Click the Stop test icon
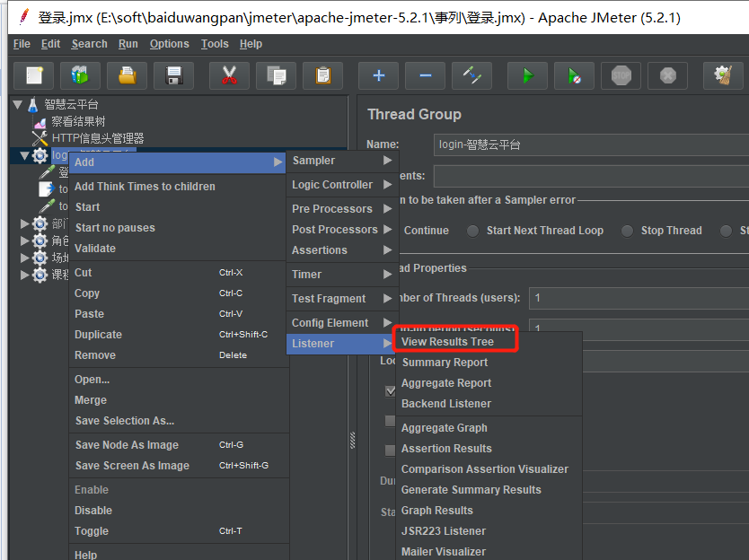The height and width of the screenshot is (560, 749). 621,75
